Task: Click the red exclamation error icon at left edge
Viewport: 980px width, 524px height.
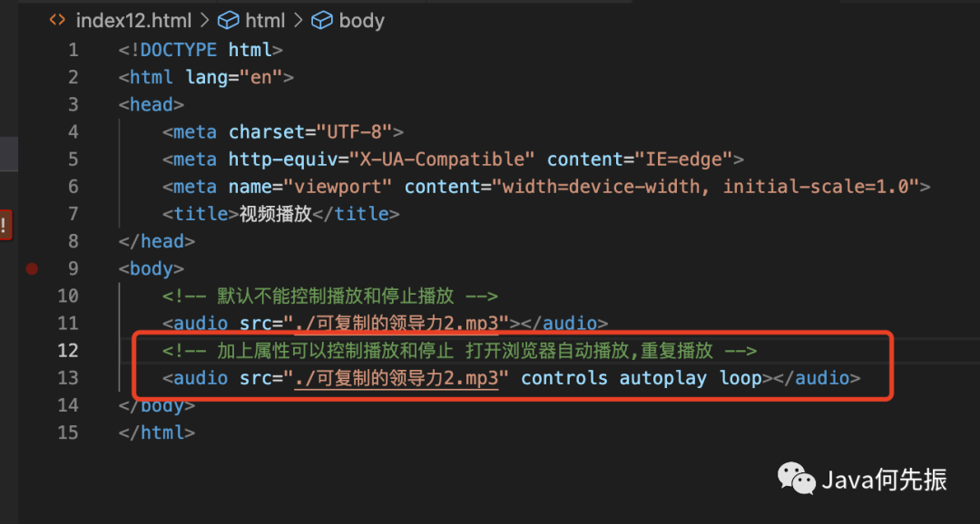Action: (5, 226)
